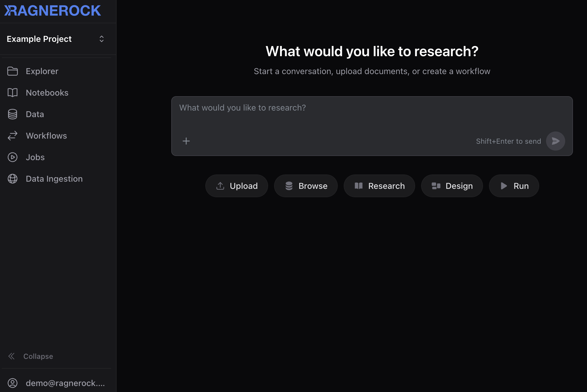Image resolution: width=587 pixels, height=392 pixels.
Task: Click the project selector up-down chevrons
Action: pos(102,39)
